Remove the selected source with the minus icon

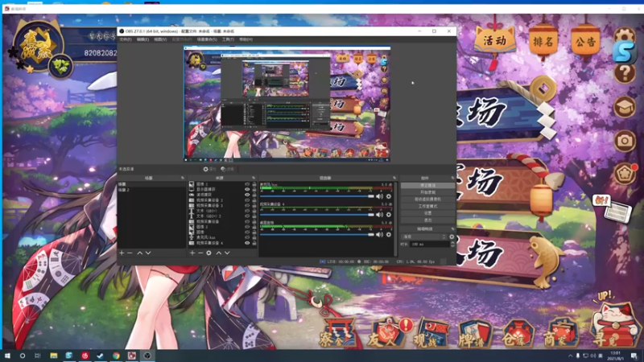coord(200,253)
